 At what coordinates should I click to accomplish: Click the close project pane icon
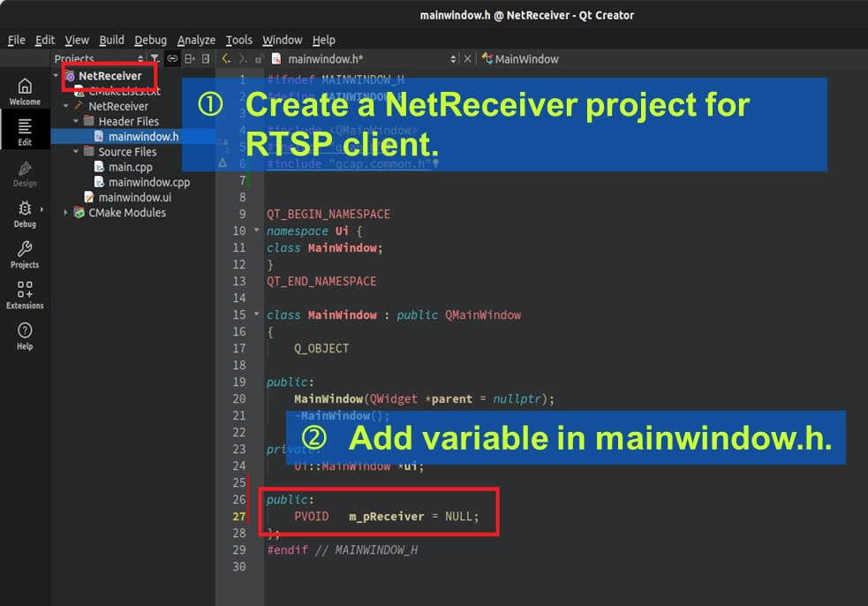206,58
